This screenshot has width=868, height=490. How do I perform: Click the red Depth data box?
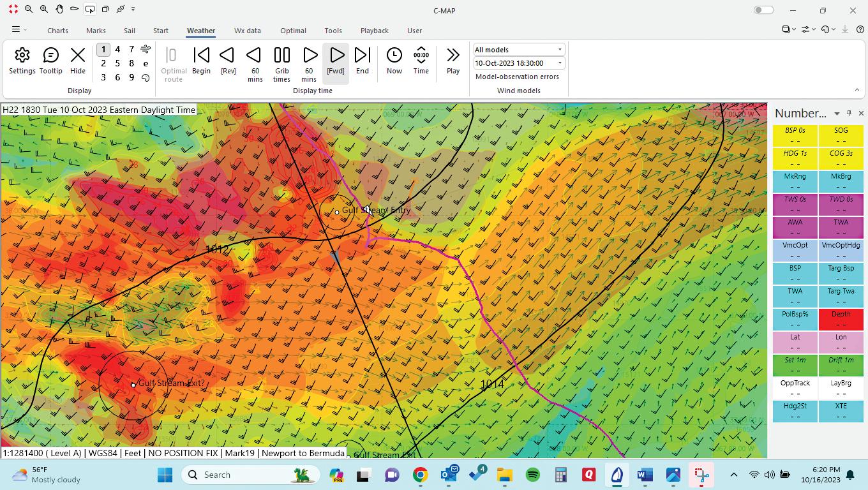(841, 318)
